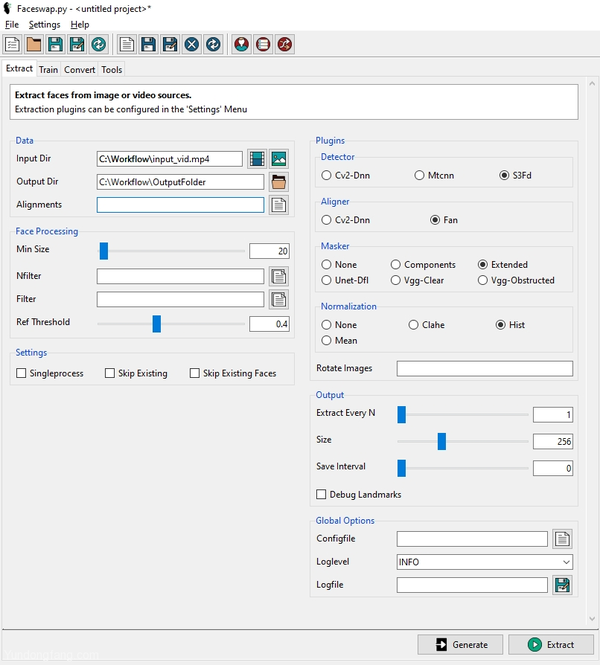600x665 pixels.
Task: Click into the Alignments text field
Action: pyautogui.click(x=180, y=205)
